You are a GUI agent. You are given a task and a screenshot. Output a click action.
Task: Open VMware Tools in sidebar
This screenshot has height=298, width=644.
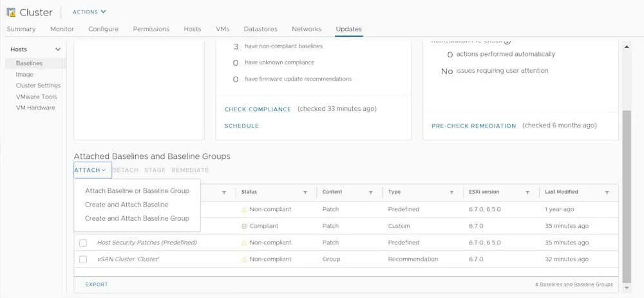[36, 97]
